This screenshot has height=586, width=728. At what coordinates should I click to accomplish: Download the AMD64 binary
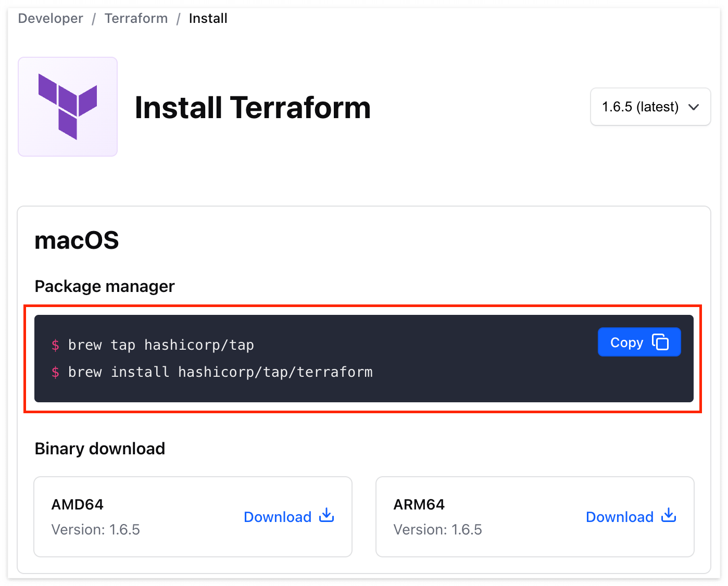(289, 516)
